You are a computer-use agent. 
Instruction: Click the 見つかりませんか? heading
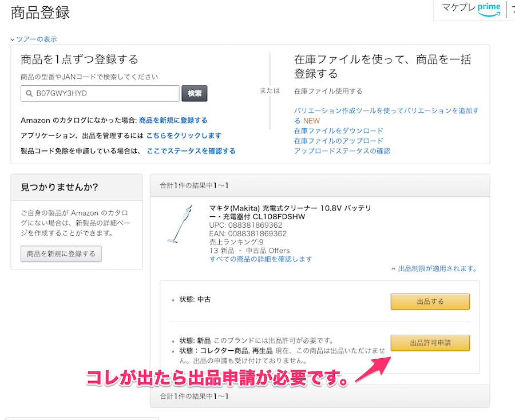[60, 187]
